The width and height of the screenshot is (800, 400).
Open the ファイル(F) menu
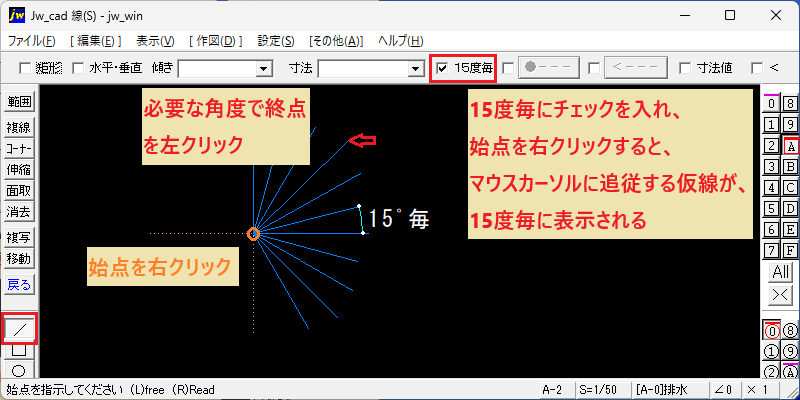32,41
